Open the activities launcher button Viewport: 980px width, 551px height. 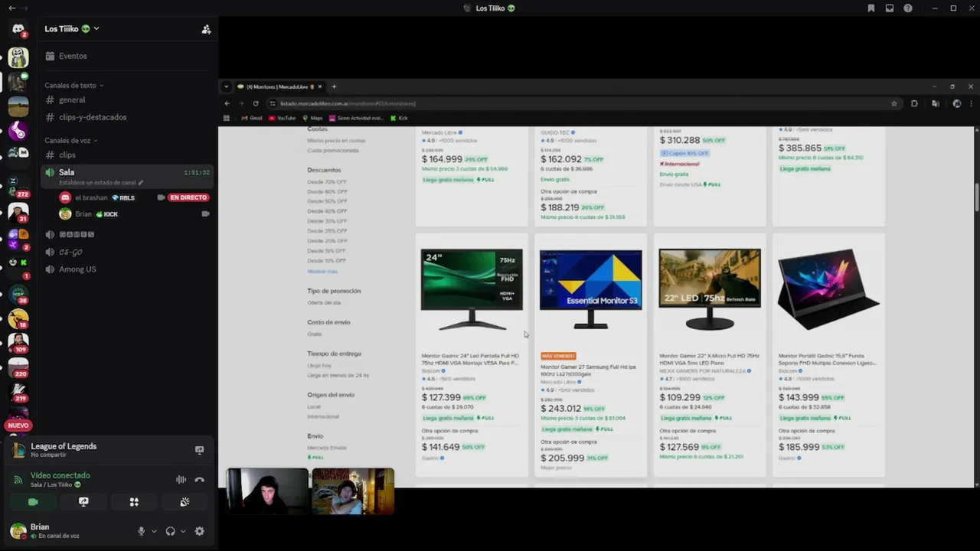tap(134, 502)
